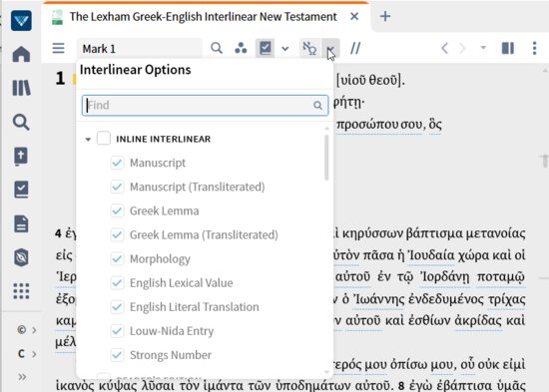
Task: Click the Greek word Ἰουδαία
Action: (x=431, y=255)
